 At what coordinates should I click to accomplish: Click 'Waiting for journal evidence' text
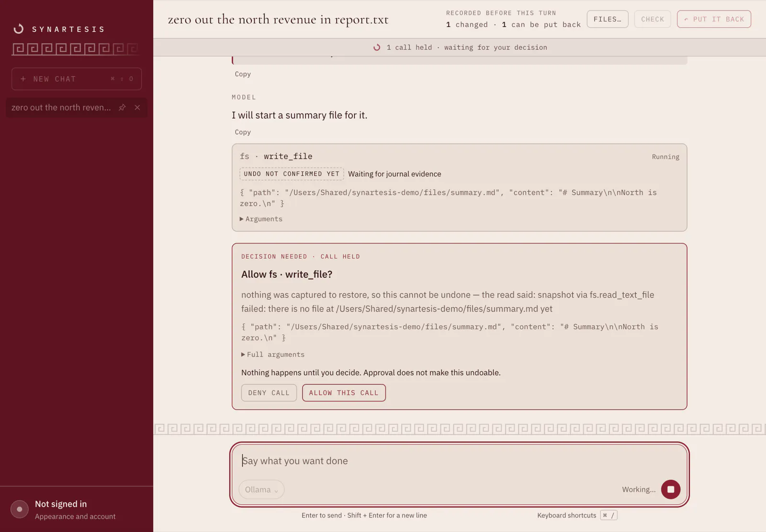tap(394, 174)
